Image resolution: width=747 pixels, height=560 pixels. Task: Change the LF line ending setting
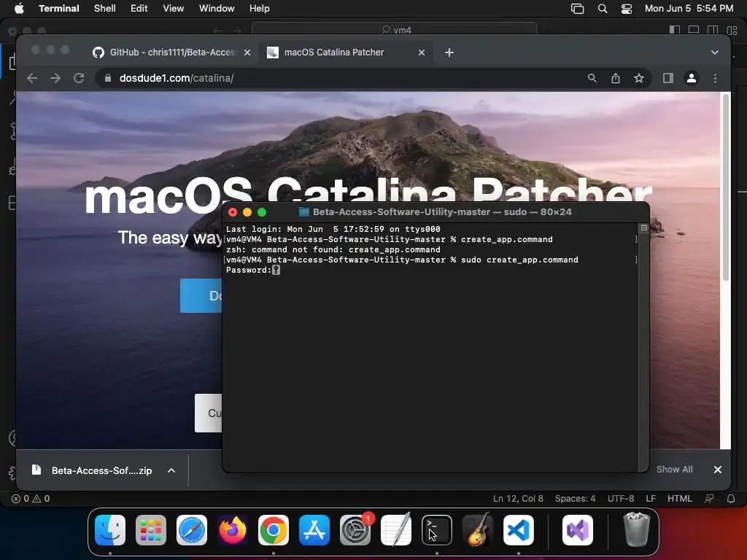pyautogui.click(x=651, y=499)
